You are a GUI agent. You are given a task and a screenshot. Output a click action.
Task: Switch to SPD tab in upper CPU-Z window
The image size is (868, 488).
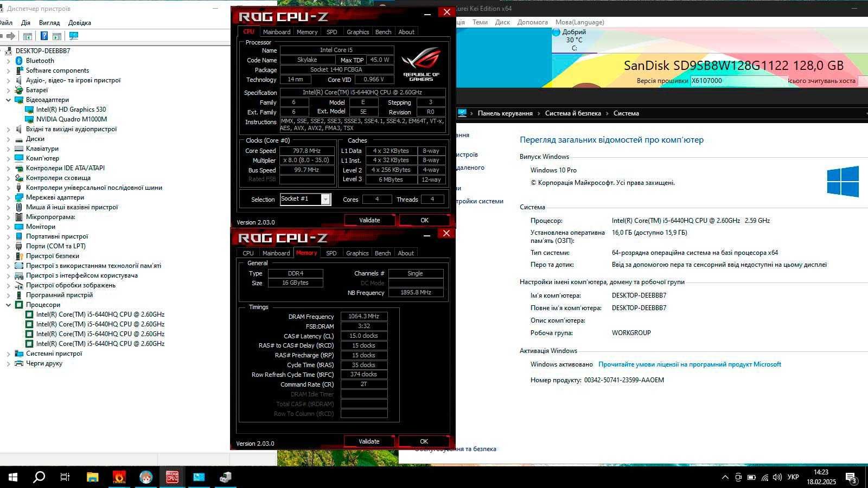[331, 32]
